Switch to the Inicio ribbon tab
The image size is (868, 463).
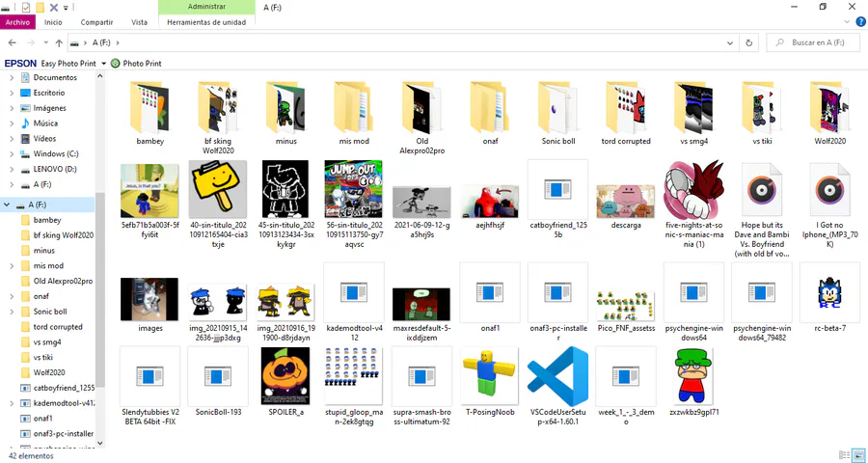(53, 22)
